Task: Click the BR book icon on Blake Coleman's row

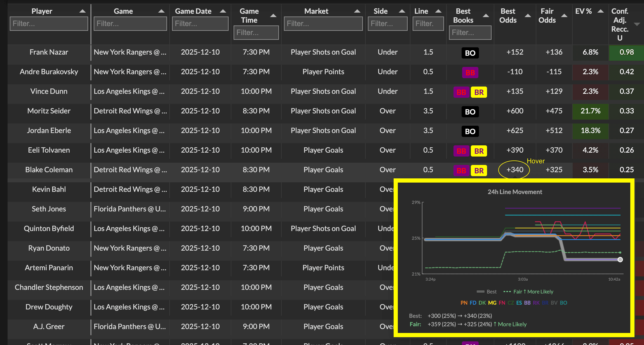Action: [479, 171]
